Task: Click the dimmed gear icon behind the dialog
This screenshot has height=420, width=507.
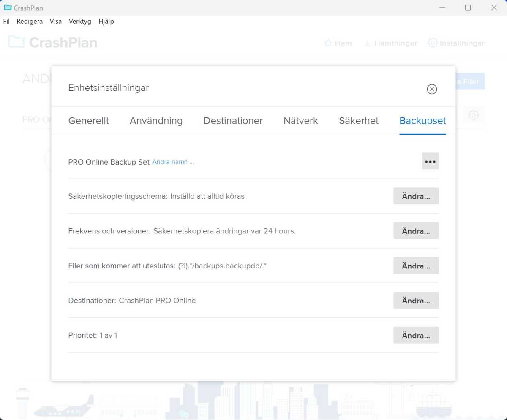Action: click(x=474, y=115)
